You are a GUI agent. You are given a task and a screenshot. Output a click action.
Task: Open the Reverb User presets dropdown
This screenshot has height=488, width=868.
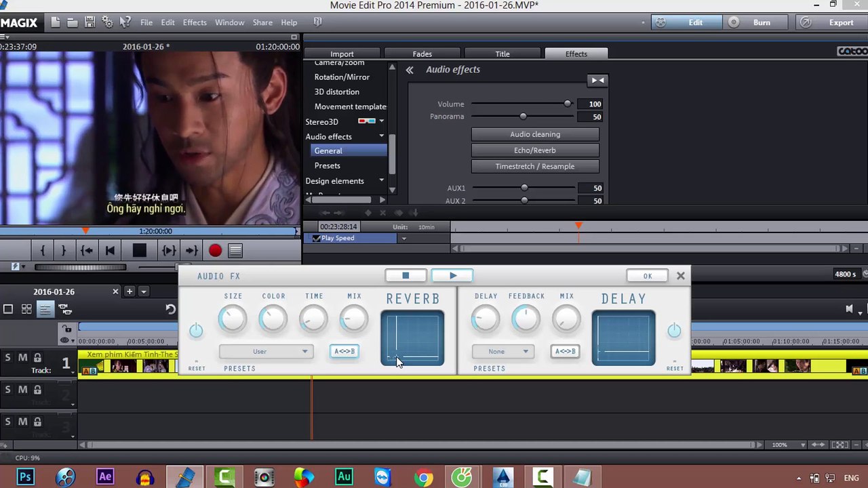coord(264,351)
